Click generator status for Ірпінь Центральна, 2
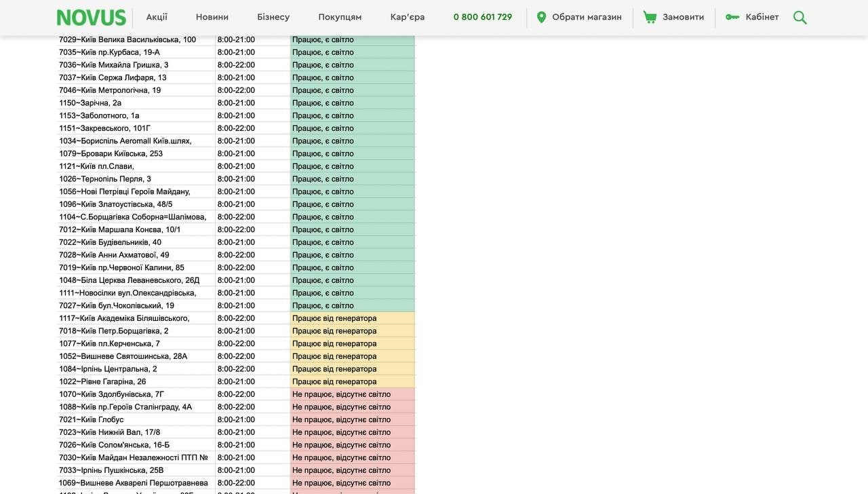 (334, 369)
